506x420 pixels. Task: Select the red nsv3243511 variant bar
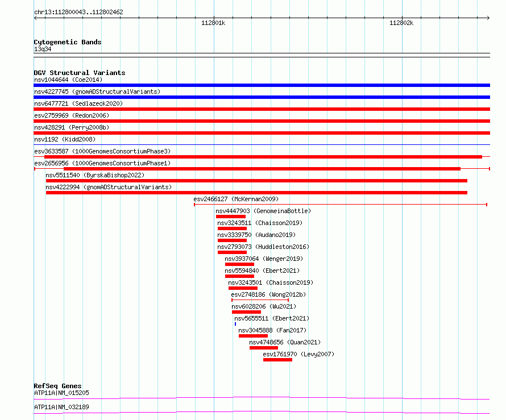pos(232,228)
